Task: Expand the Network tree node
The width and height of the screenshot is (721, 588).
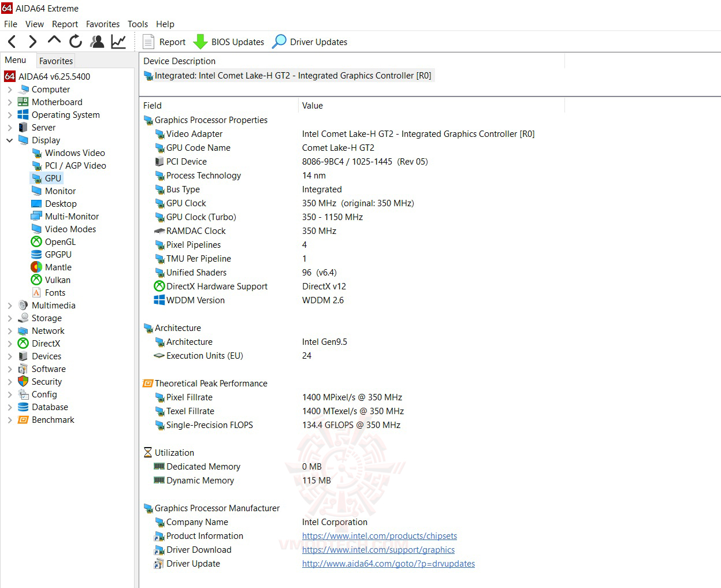Action: coord(10,331)
